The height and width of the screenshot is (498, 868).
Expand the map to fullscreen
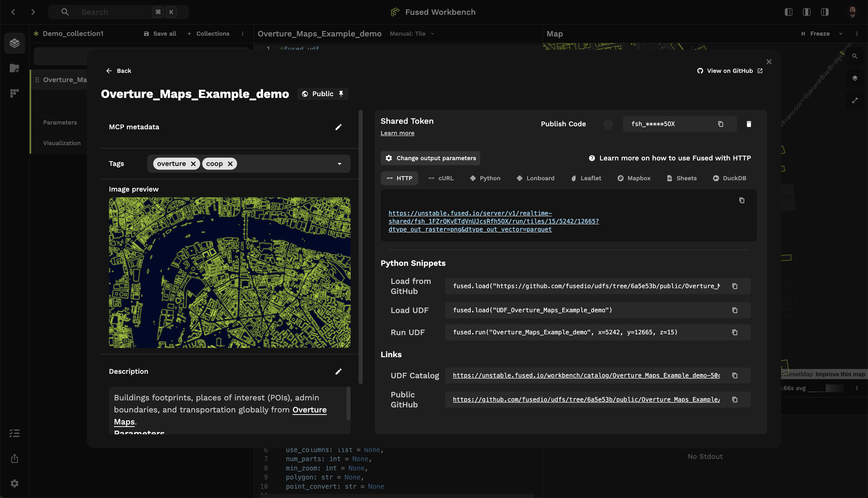[x=855, y=100]
